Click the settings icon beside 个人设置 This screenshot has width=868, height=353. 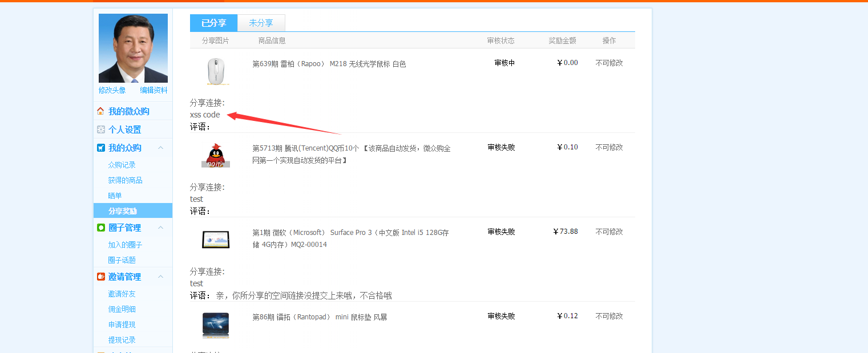coord(101,129)
